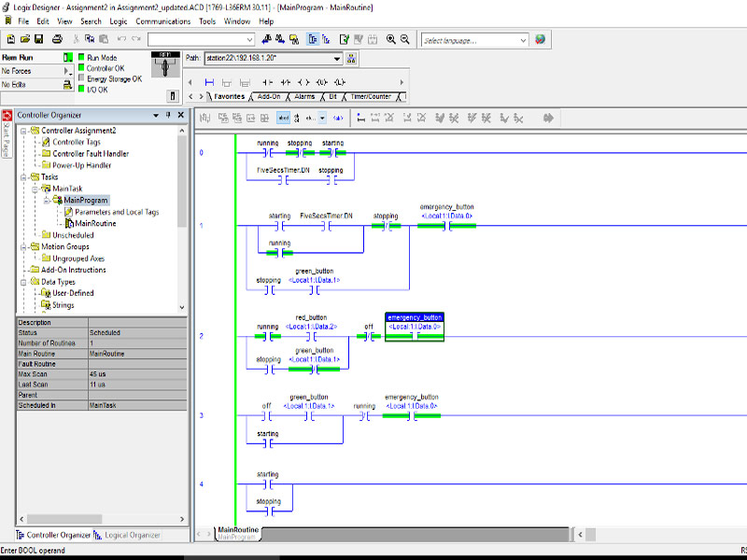Click the controller keyswitch mode image

tap(165, 64)
